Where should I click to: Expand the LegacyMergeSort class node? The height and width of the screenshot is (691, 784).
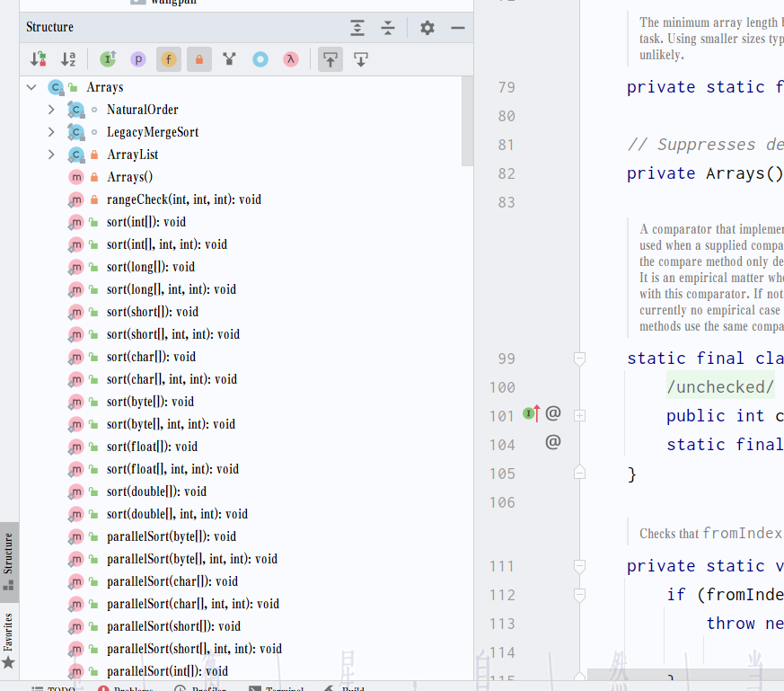coord(51,132)
